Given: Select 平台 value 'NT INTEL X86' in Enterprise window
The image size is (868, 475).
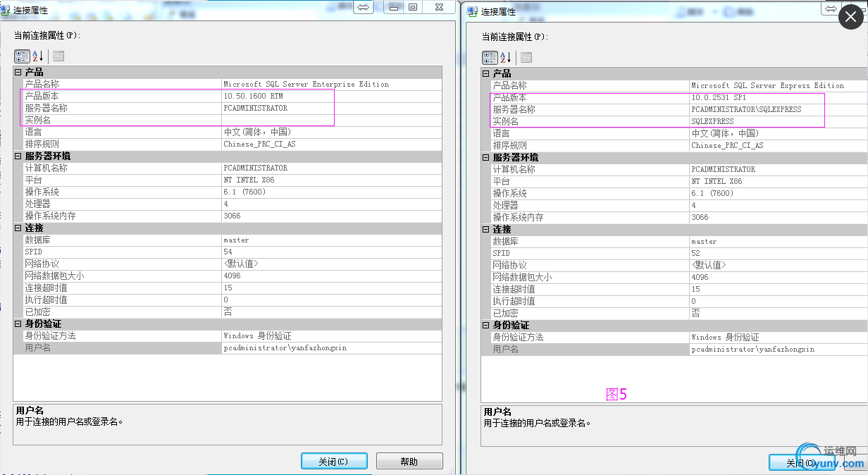Looking at the screenshot, I should pyautogui.click(x=249, y=180).
